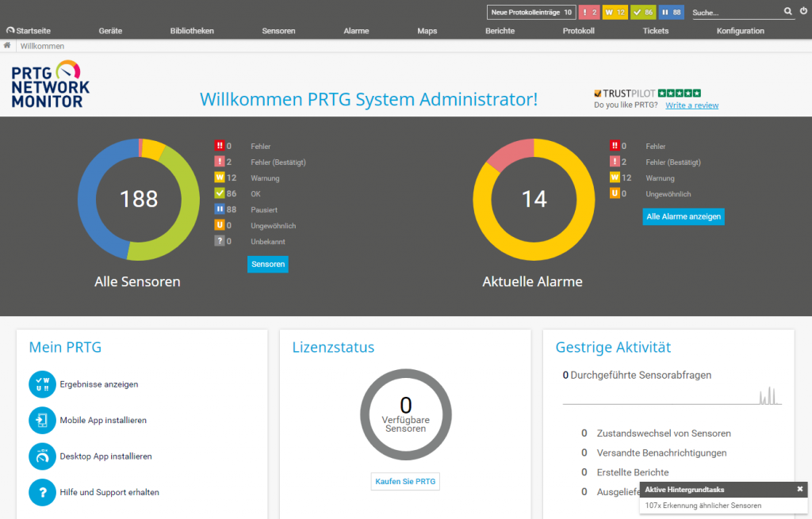This screenshot has height=519, width=812.
Task: Click the search magnifier icon
Action: pyautogui.click(x=787, y=12)
